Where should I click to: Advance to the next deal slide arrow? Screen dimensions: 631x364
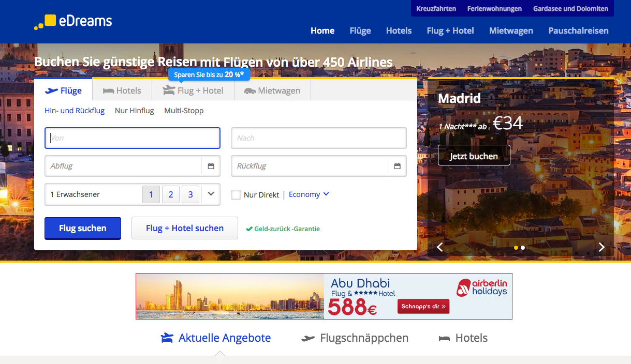coord(601,247)
